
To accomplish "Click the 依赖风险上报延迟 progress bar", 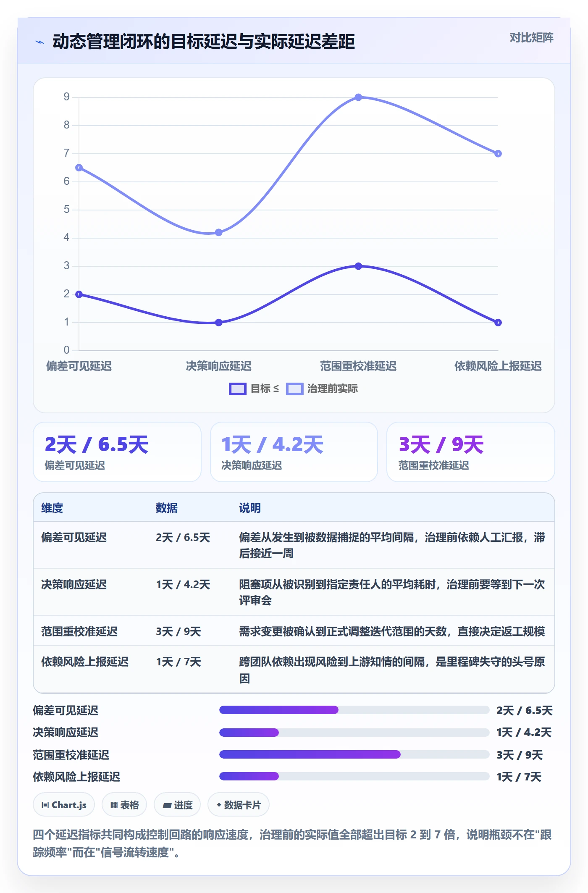I will tap(354, 776).
